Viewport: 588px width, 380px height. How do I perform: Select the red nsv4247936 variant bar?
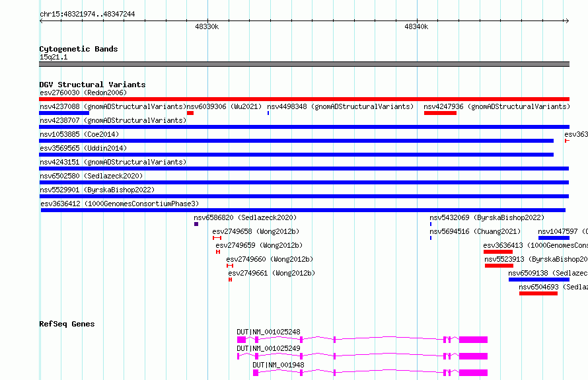coord(440,113)
